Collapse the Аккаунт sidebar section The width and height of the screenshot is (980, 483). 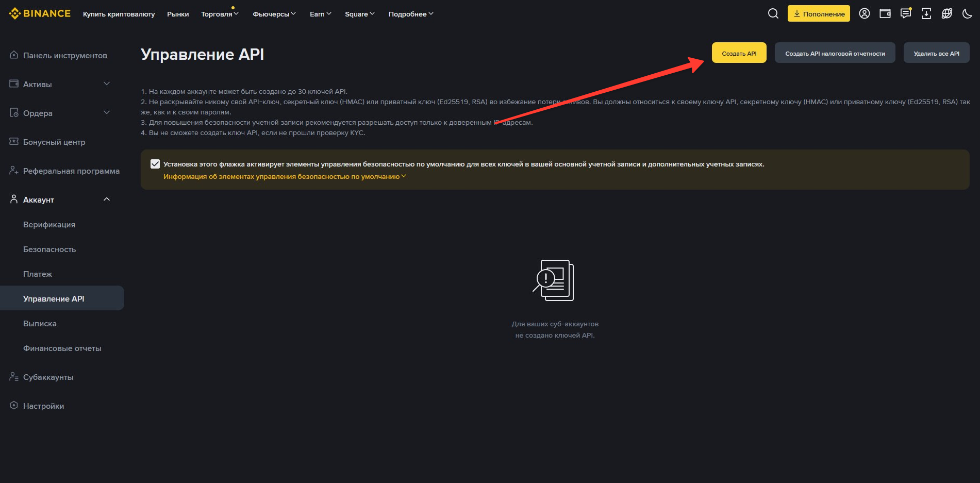pos(107,199)
